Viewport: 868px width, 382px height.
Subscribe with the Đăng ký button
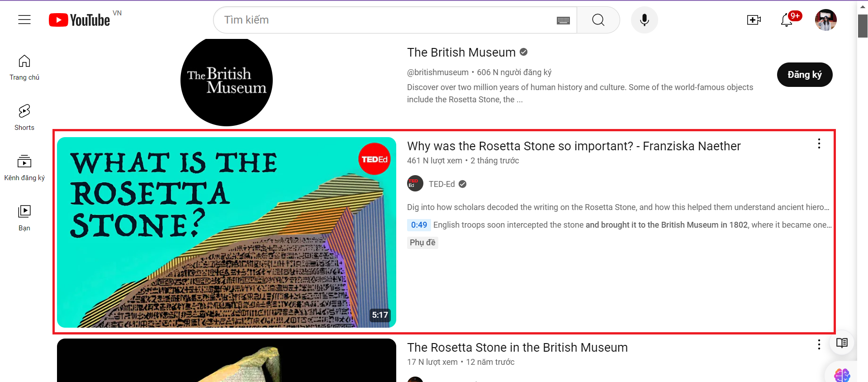pos(805,75)
